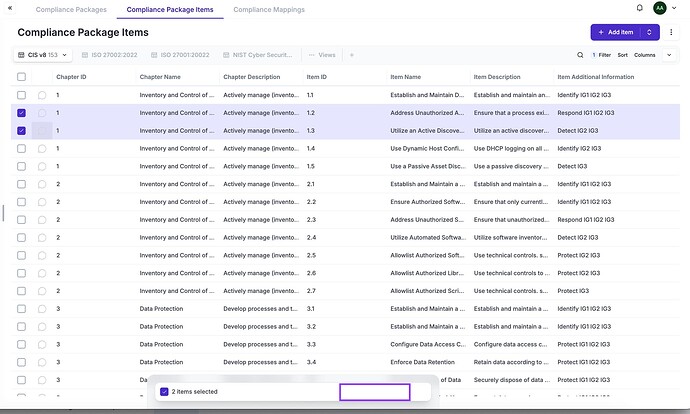Image resolution: width=690 pixels, height=414 pixels.
Task: Click the expand circle icon on row 3.1
Action: point(42,309)
